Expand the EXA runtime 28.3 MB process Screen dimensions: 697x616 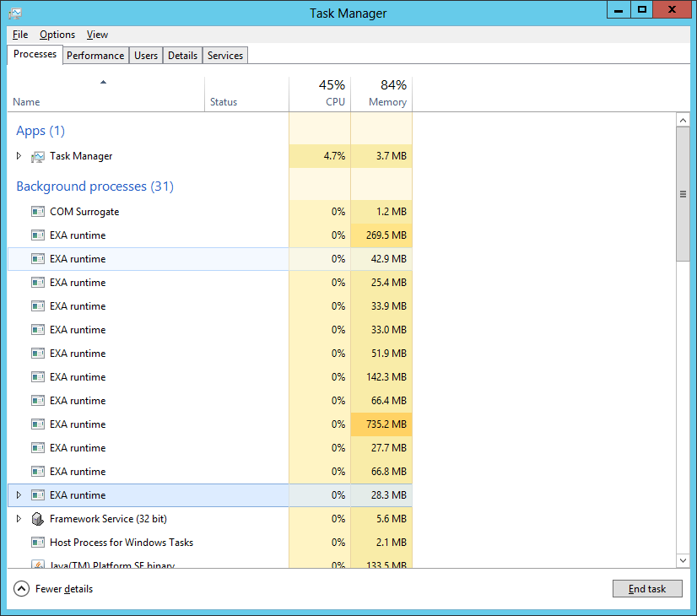point(19,495)
